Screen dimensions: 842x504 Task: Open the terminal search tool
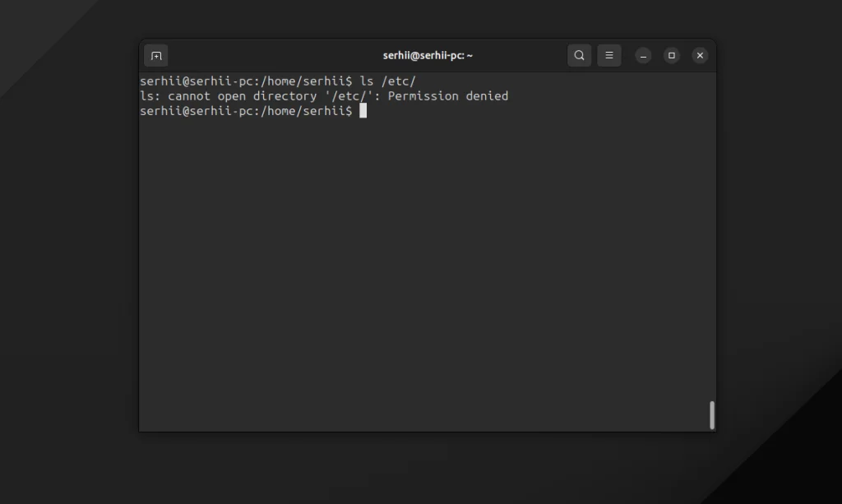(x=579, y=55)
